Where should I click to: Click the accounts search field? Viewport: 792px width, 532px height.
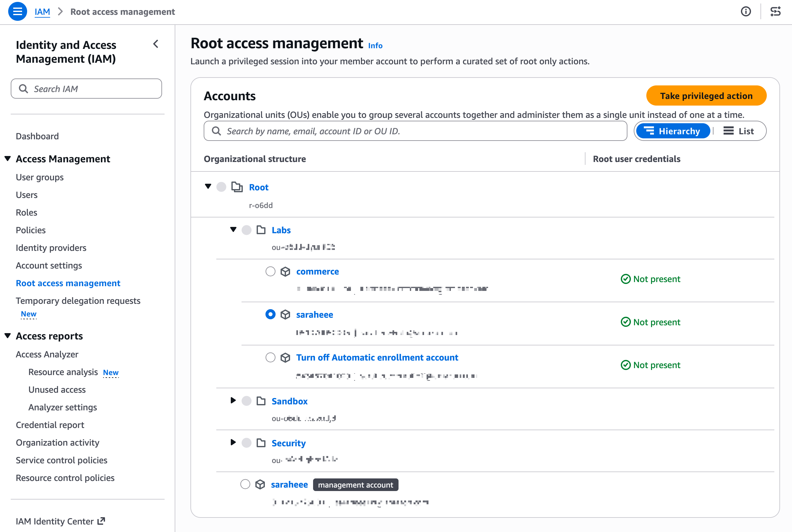pos(415,131)
